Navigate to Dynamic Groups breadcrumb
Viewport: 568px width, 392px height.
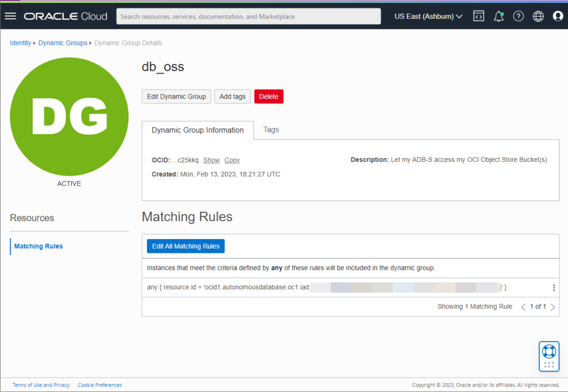63,43
